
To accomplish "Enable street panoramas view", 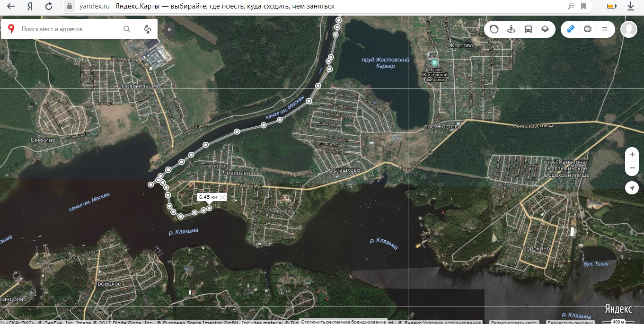I will (x=511, y=29).
